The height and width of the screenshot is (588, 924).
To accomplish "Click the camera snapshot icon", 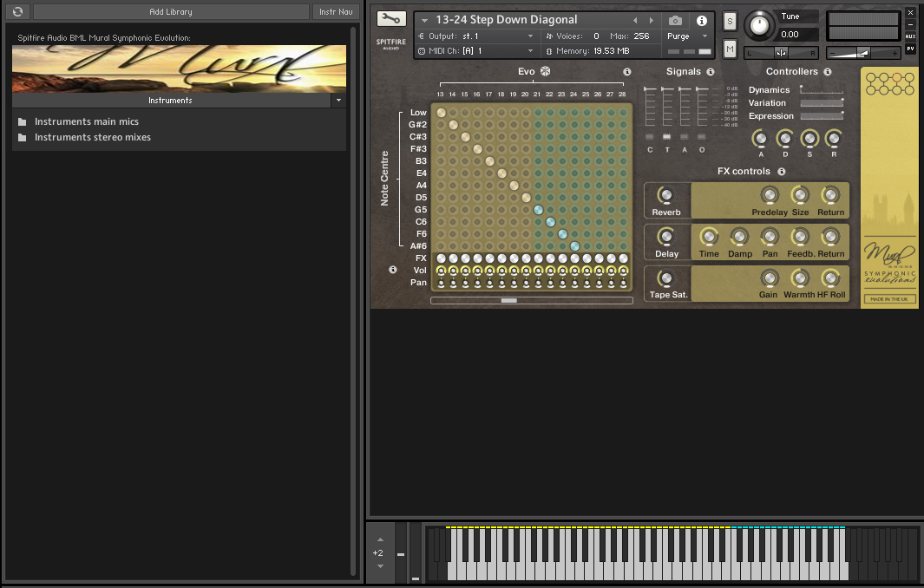I will 675,21.
